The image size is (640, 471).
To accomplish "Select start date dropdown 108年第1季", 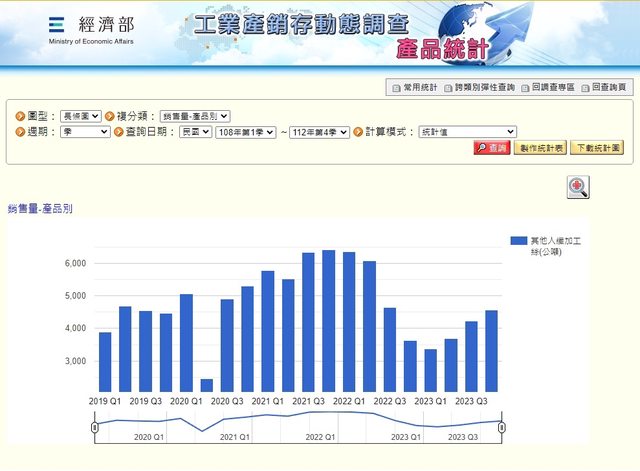I will tap(245, 132).
